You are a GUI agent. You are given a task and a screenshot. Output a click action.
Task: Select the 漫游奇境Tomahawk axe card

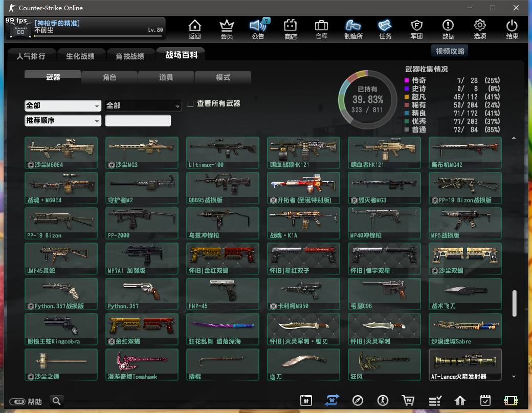pyautogui.click(x=142, y=364)
